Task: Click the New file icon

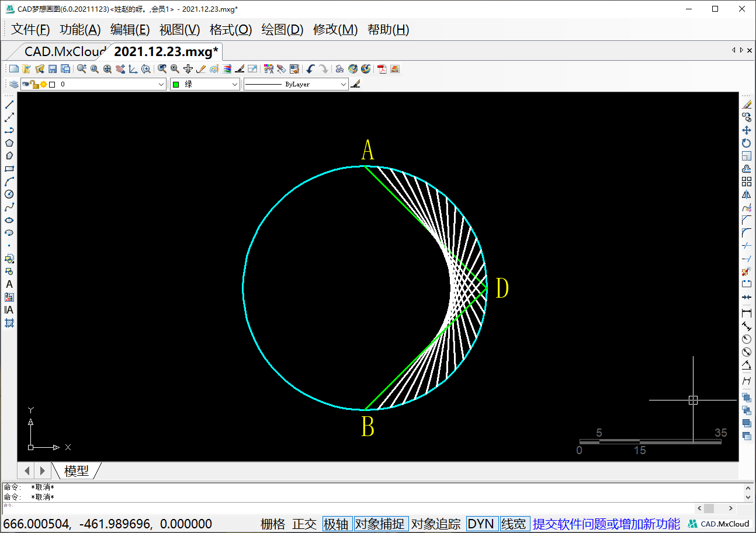Action: click(x=14, y=69)
